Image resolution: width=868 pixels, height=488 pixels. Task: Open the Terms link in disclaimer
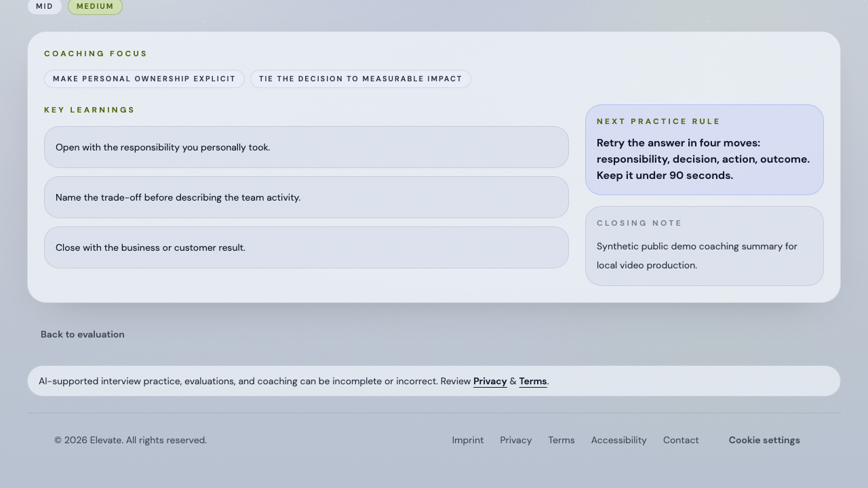[533, 382]
